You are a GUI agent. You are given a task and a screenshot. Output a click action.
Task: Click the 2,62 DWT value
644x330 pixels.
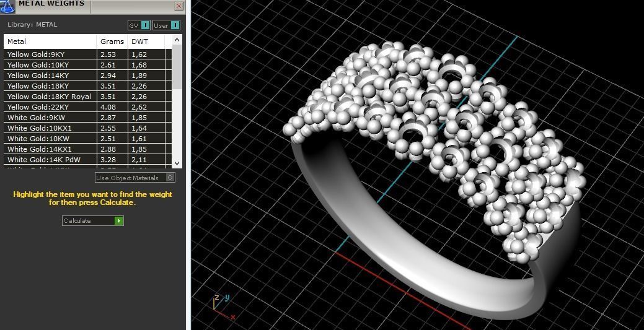click(139, 107)
